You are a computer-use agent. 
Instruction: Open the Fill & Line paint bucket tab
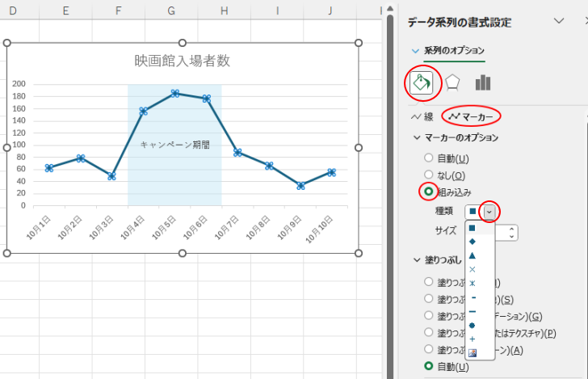coord(421,82)
